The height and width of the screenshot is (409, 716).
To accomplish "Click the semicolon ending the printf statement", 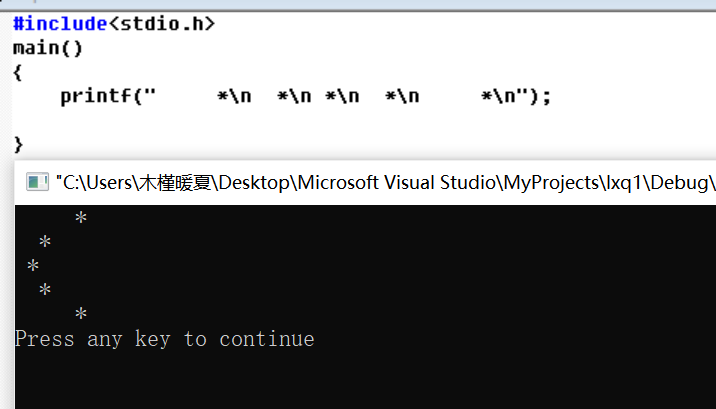I will 547,98.
